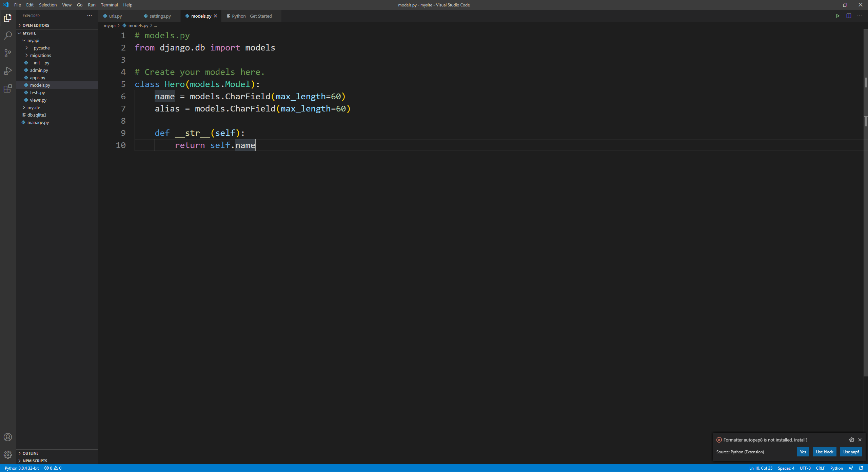Open manage.py in the explorer
Image resolution: width=868 pixels, height=472 pixels.
(57, 122)
